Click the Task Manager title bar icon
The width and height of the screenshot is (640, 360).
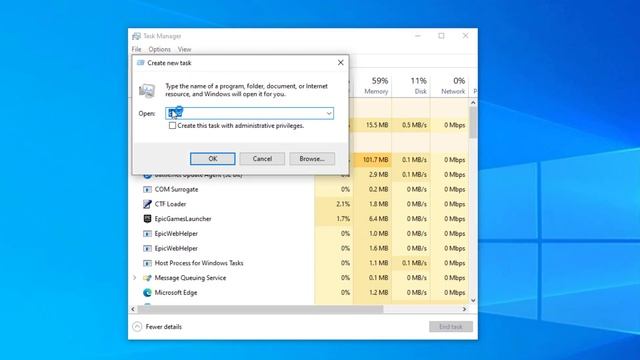point(136,36)
